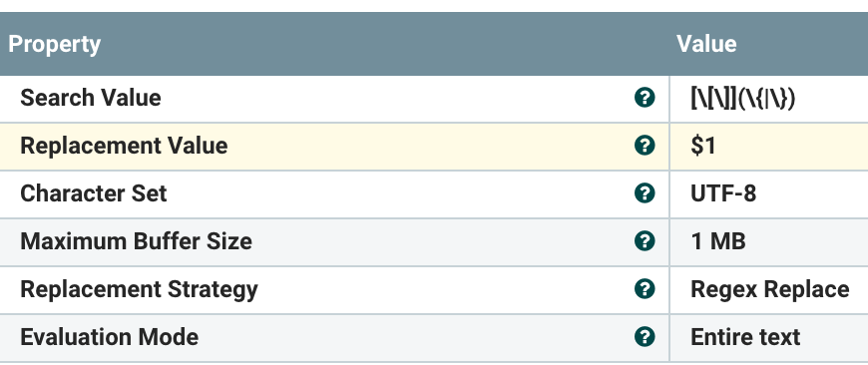Screen dimensions: 868x365
Task: Select the Replacement Strategy property name
Action: click(139, 290)
